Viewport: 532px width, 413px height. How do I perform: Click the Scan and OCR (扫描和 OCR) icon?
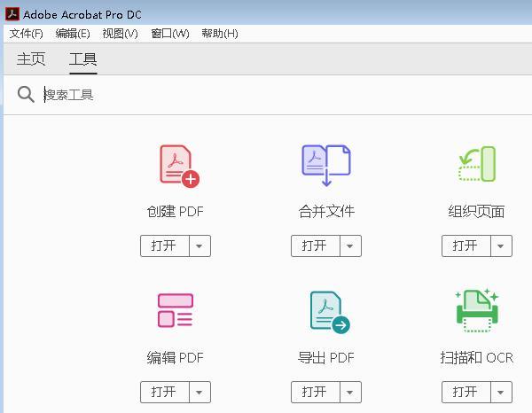477,310
